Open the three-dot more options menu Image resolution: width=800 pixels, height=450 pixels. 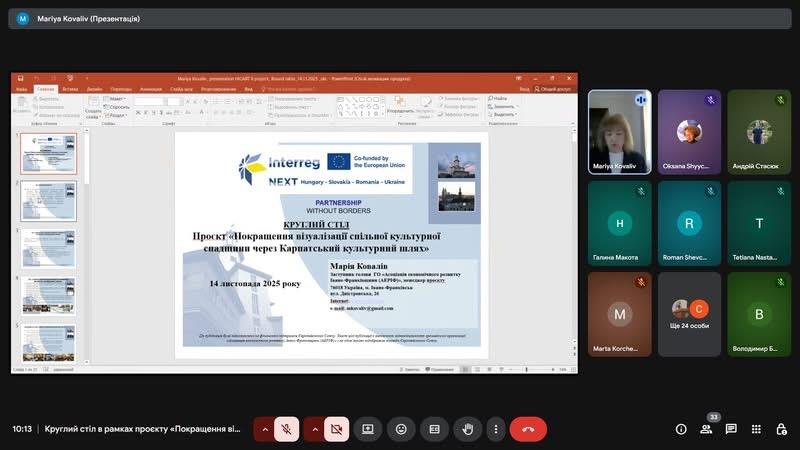tap(496, 429)
